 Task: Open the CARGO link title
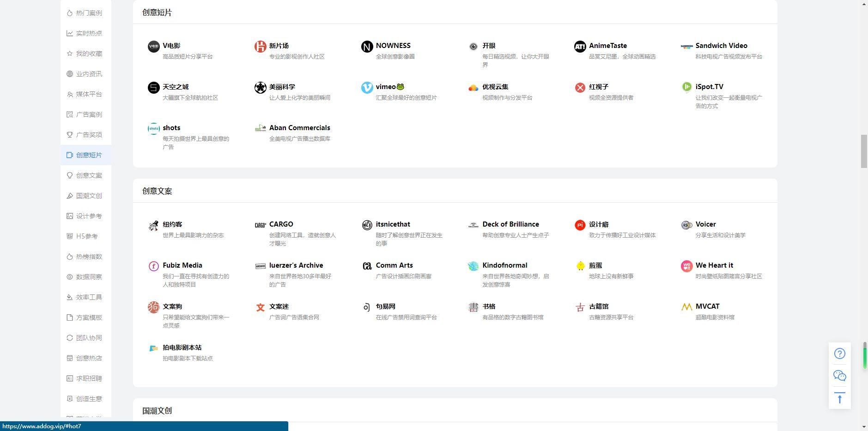point(281,224)
